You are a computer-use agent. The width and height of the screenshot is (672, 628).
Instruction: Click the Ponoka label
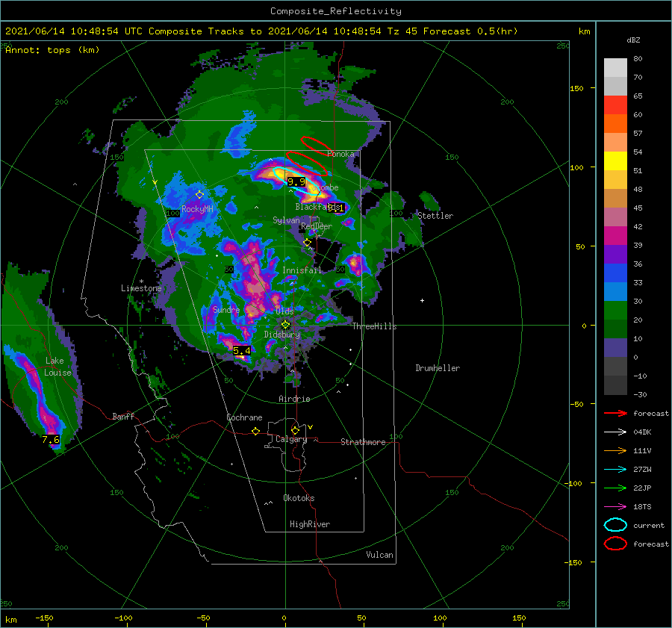[340, 154]
